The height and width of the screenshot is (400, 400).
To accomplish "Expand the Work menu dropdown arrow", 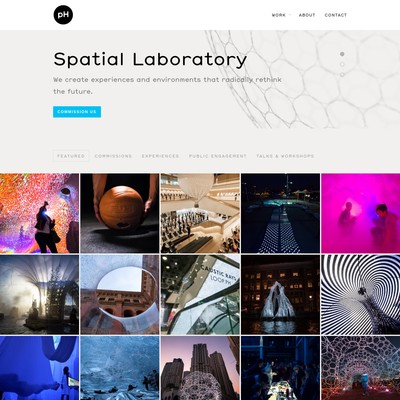I will (x=289, y=15).
